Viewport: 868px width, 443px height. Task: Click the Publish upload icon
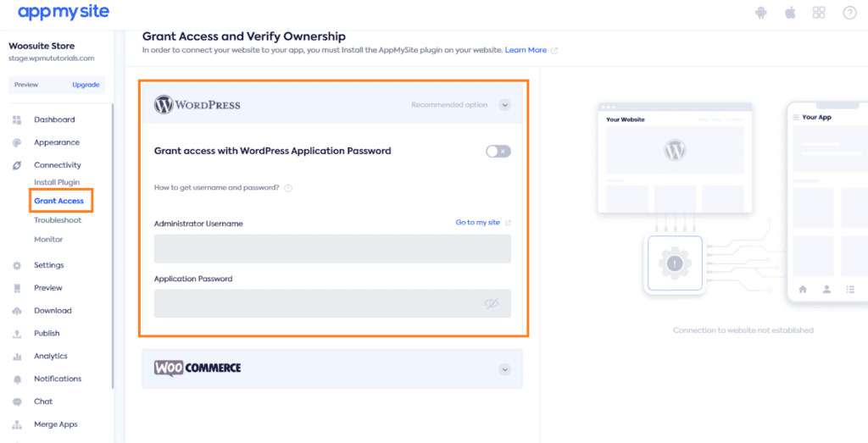(17, 334)
